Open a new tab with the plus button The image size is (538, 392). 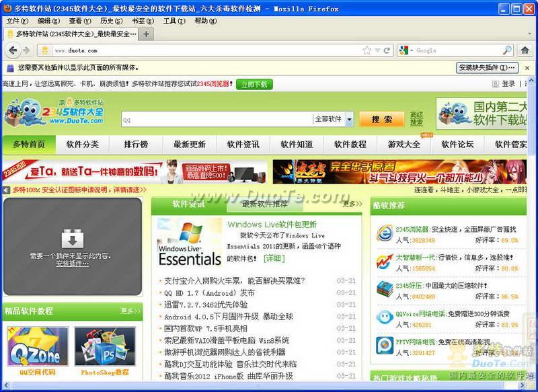[147, 34]
